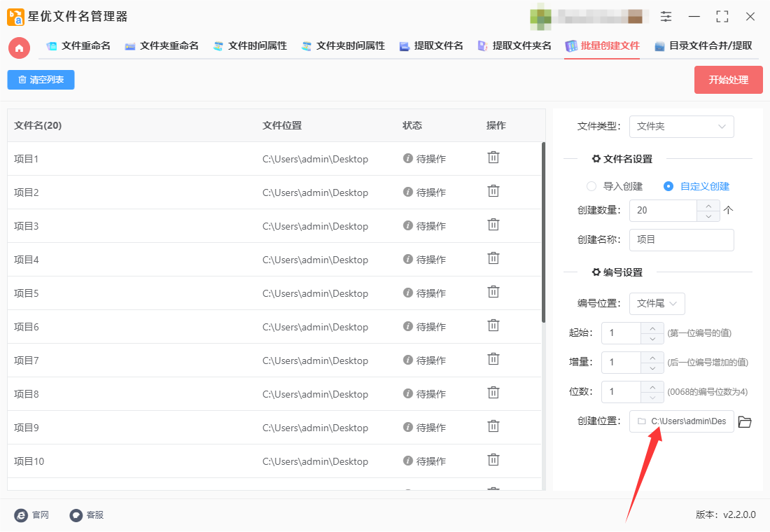The height and width of the screenshot is (532, 770).
Task: Increase 起始 value with up arrow
Action: click(652, 328)
